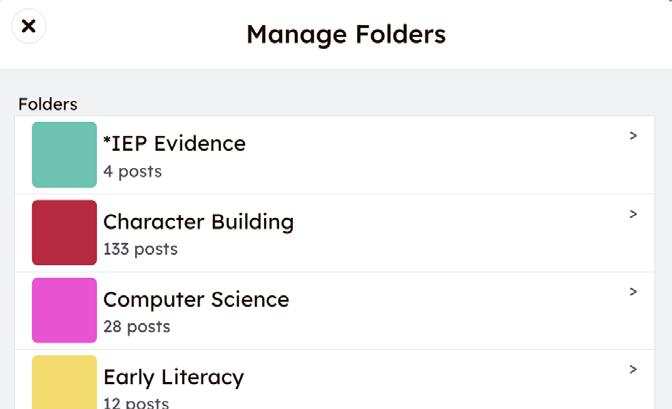Click the "4 posts" count text
Screen dimensions: 672x409
click(x=132, y=171)
